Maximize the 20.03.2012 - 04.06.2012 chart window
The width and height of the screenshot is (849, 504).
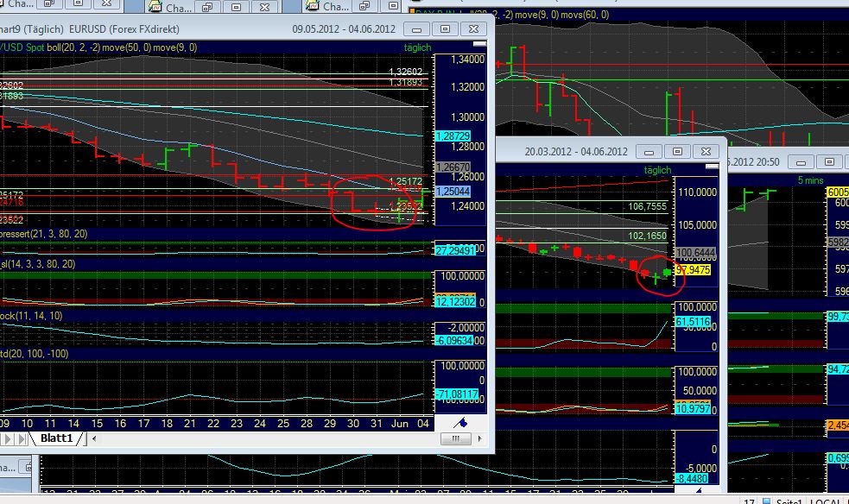pyautogui.click(x=677, y=151)
